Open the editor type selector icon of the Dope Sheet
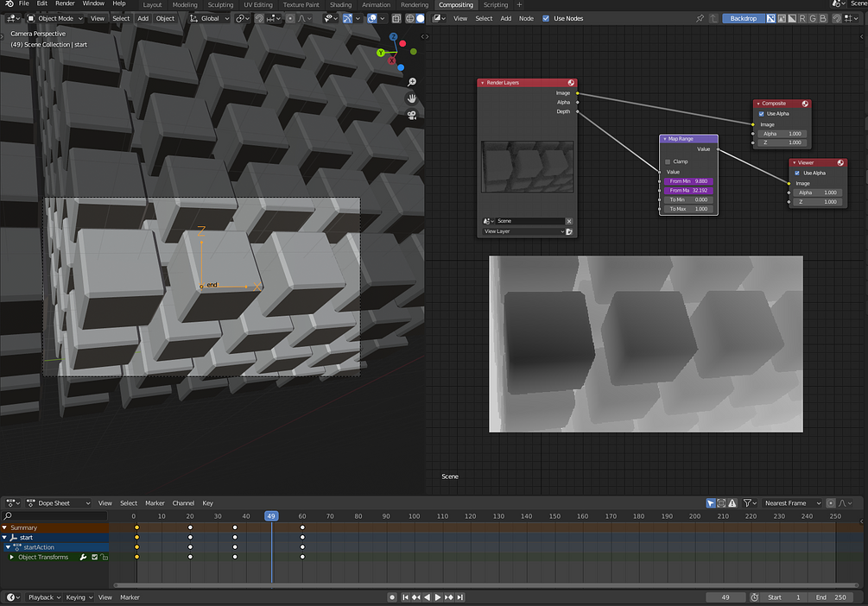The width and height of the screenshot is (868, 606). [10, 502]
